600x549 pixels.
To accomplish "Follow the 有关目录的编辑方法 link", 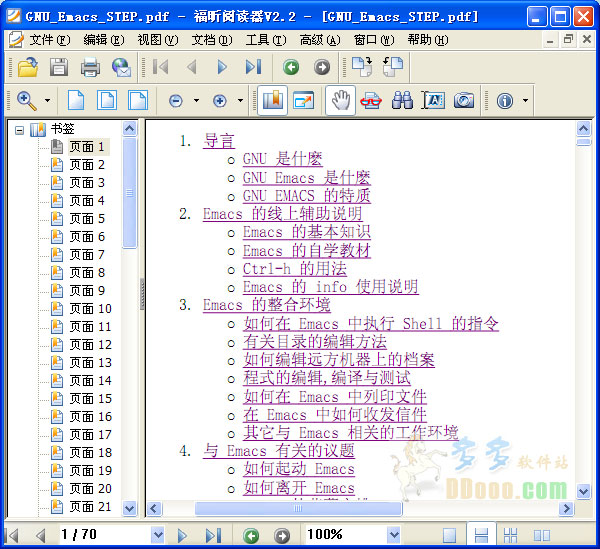I will pos(315,342).
